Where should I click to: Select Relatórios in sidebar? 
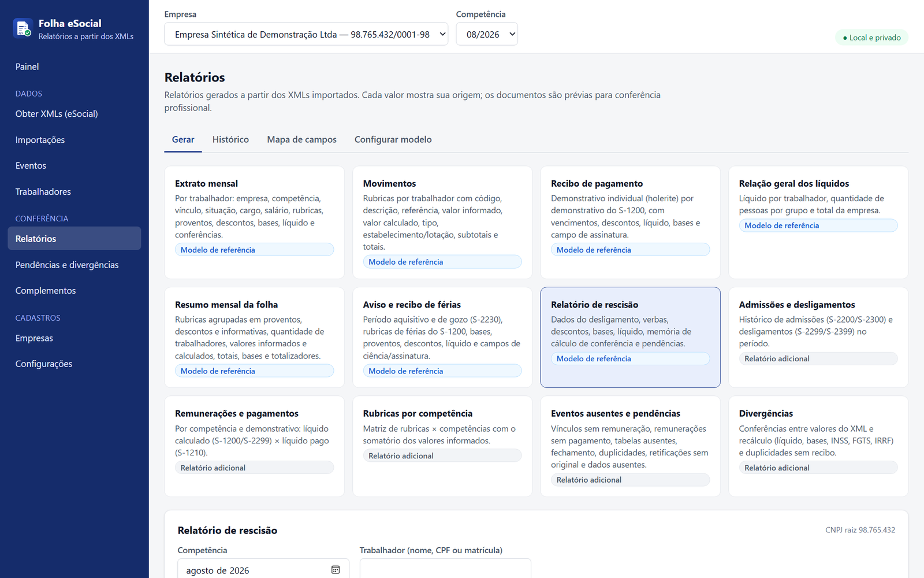coord(74,239)
